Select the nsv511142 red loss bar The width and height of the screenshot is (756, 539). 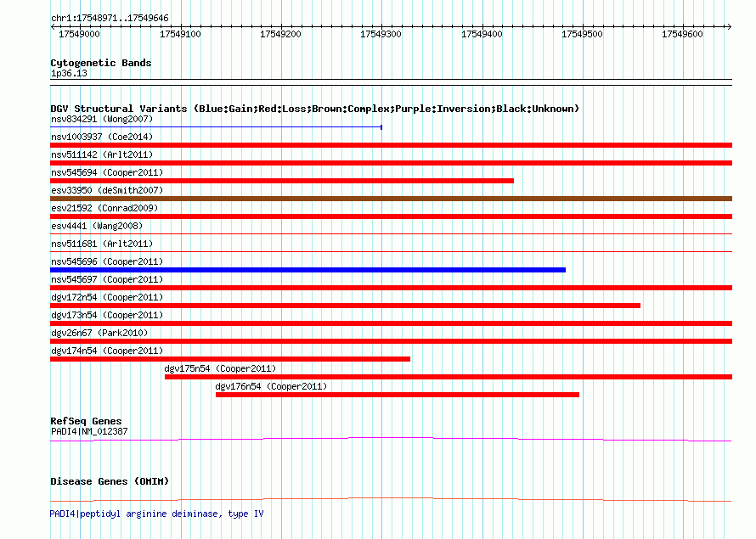pyautogui.click(x=391, y=163)
